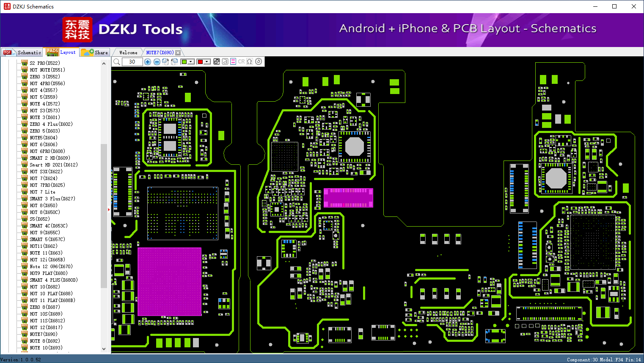Click the clockwise page-rotate icon
Screen dimensions: 644x363
(165, 62)
